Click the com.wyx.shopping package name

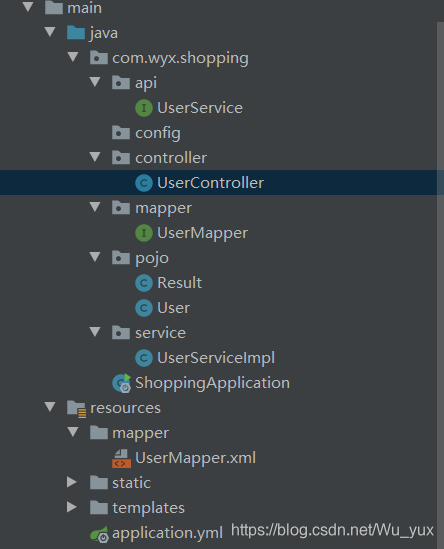pyautogui.click(x=180, y=58)
